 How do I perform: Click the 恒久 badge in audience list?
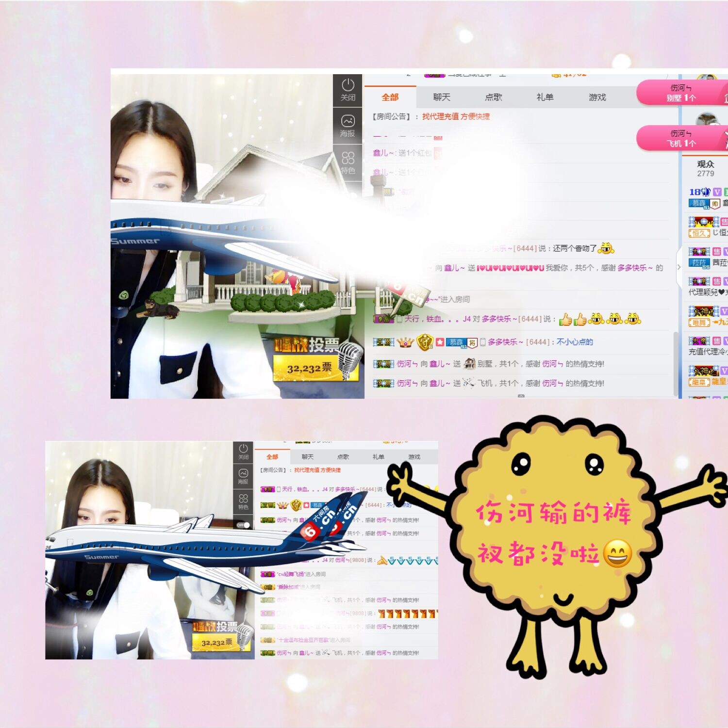tap(699, 233)
